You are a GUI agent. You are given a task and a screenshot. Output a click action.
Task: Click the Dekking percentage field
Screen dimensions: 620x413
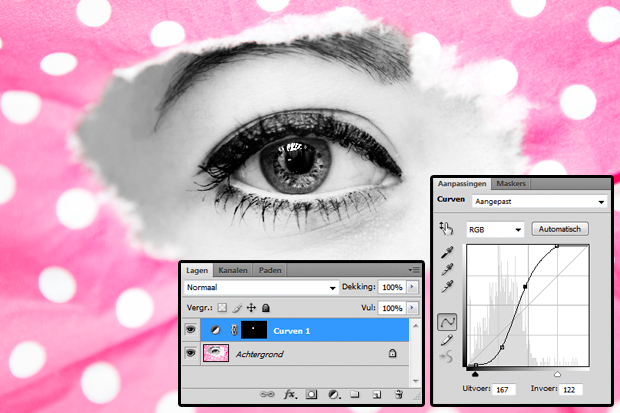coord(392,288)
